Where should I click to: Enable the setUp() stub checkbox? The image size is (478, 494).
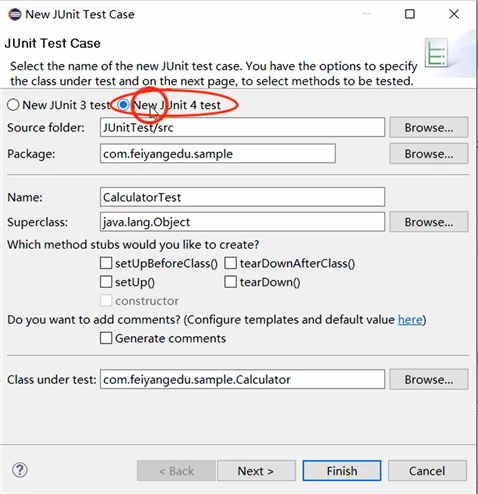pos(106,282)
